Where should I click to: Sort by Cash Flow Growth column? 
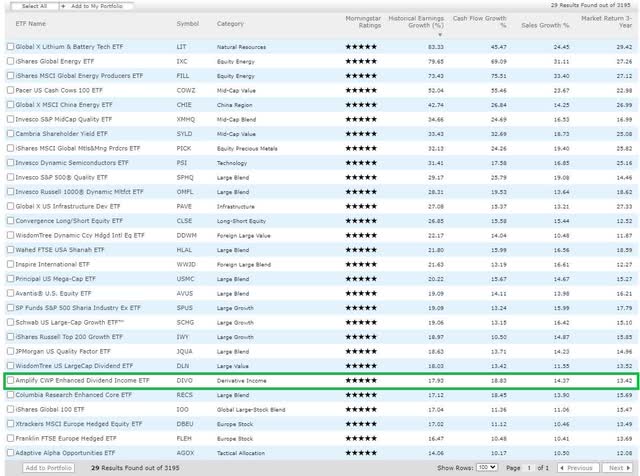click(480, 22)
